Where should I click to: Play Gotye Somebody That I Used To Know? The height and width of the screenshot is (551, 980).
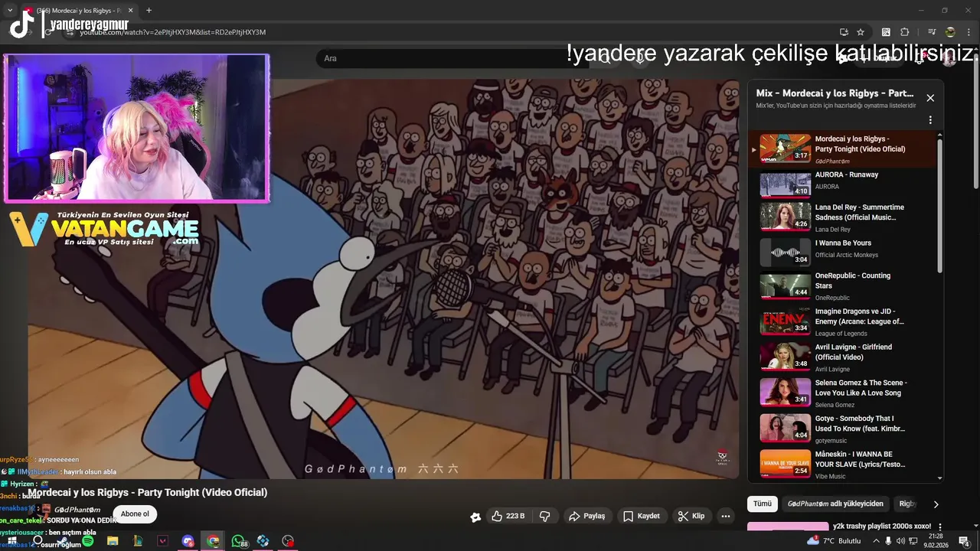tap(842, 429)
